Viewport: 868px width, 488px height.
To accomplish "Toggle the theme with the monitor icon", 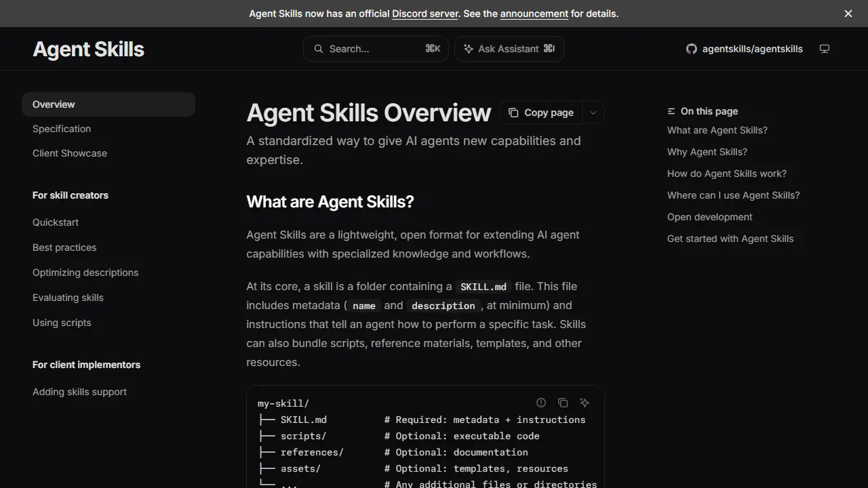I will 825,49.
